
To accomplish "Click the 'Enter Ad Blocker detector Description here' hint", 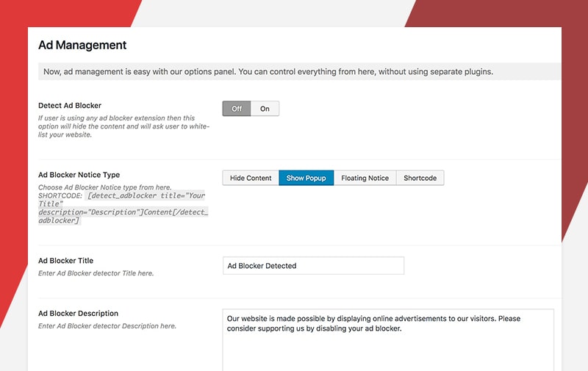I will tap(107, 326).
